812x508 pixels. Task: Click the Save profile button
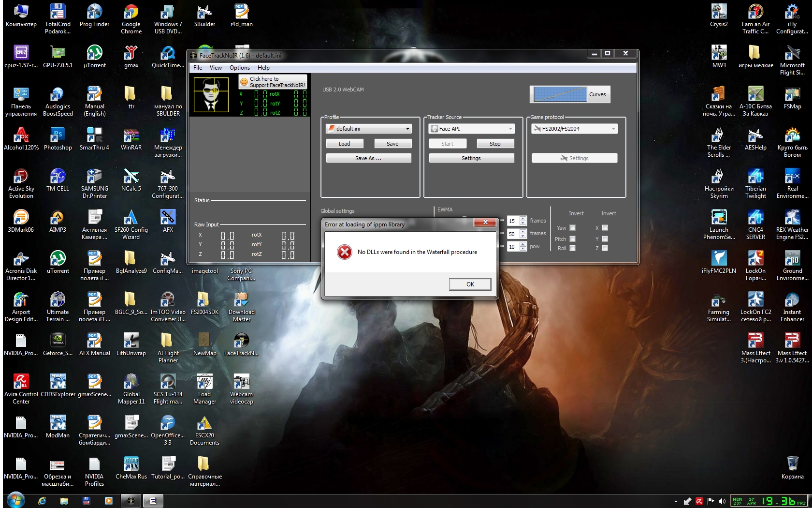coord(392,144)
